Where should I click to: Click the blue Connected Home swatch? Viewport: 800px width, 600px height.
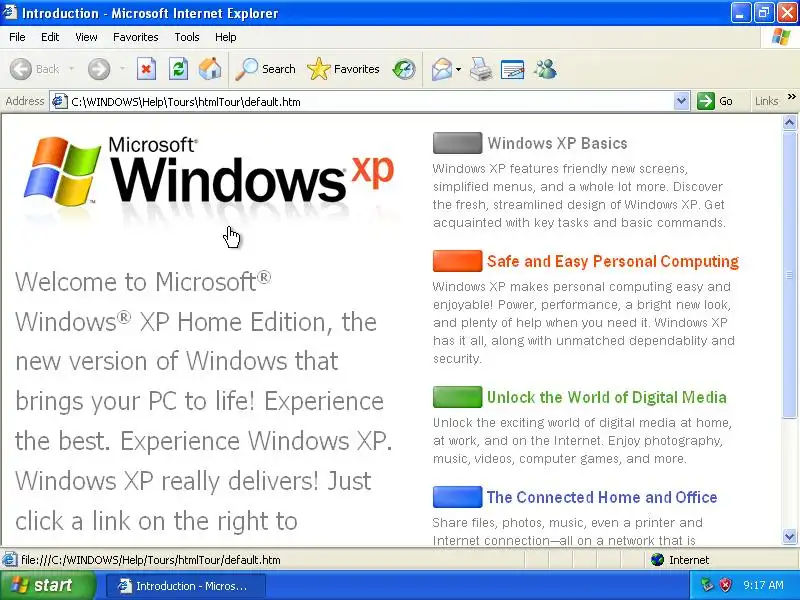(457, 497)
